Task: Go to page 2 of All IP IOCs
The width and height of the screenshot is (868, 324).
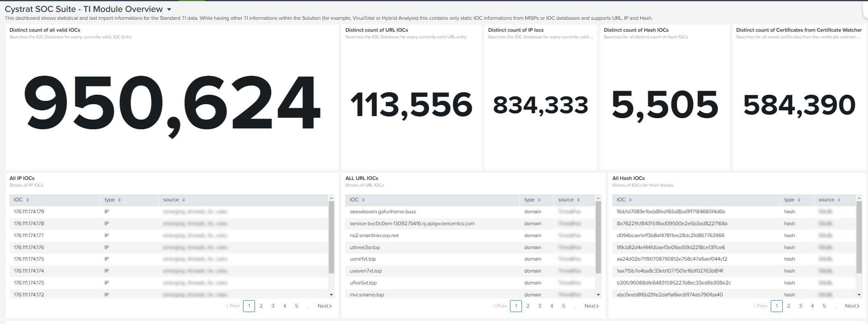Action: [x=261, y=306]
